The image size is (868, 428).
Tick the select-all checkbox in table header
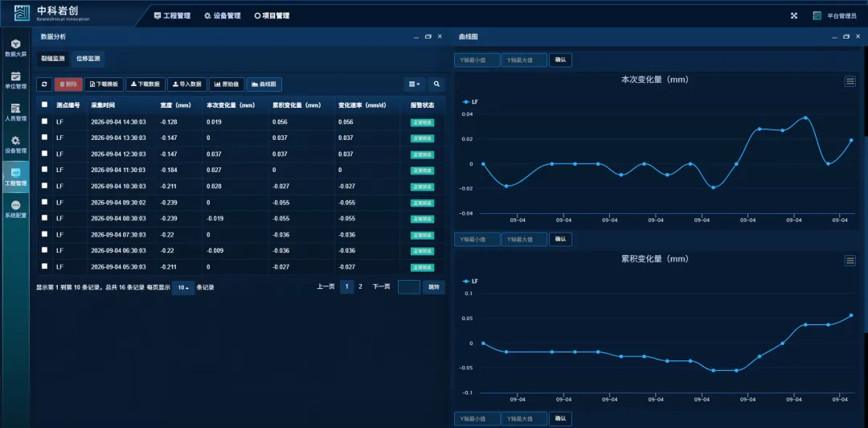(44, 105)
